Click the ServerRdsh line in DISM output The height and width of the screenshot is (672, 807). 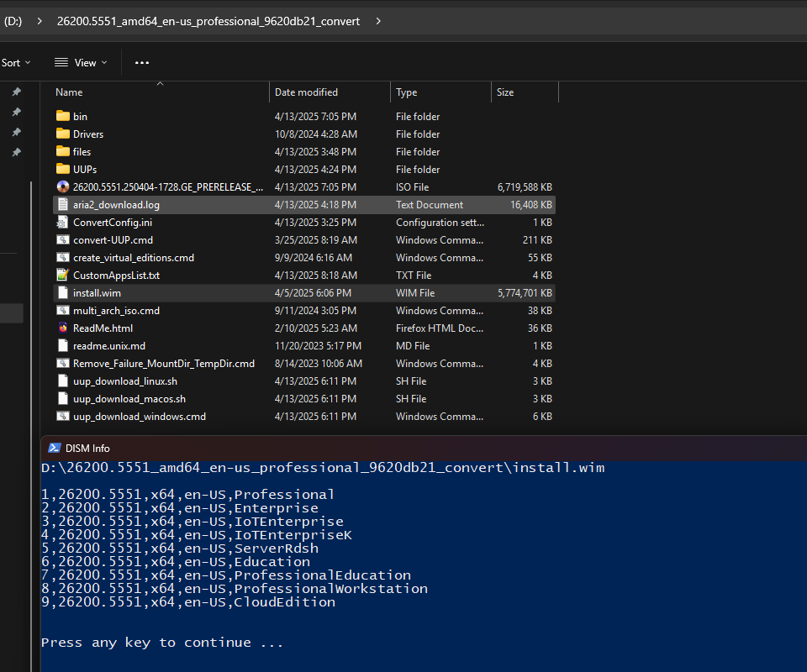180,548
